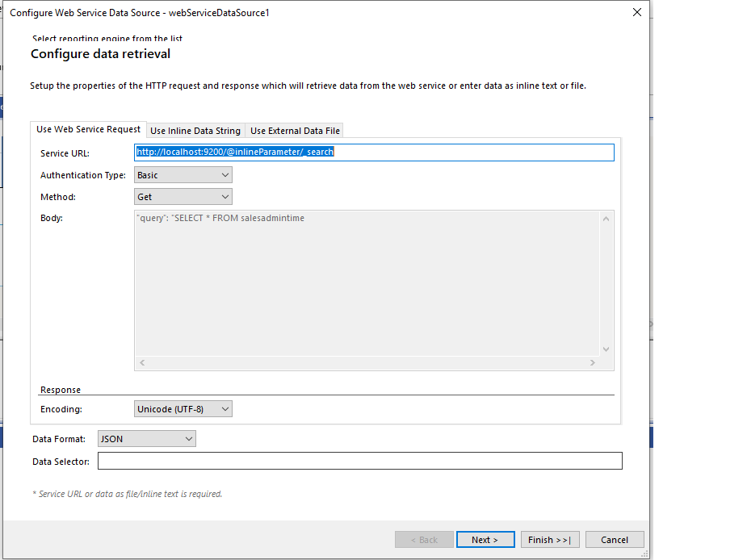The width and height of the screenshot is (747, 560).
Task: Expand the Authentication Type dropdown
Action: coord(183,175)
